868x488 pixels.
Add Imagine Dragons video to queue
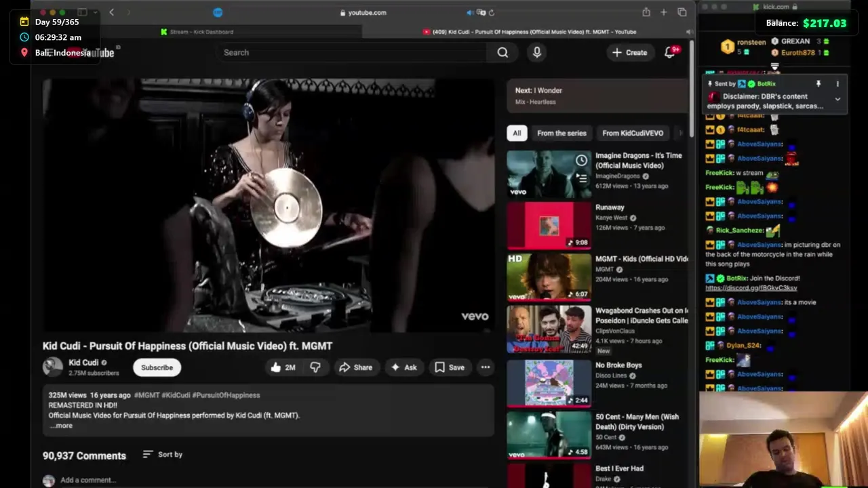coord(581,178)
